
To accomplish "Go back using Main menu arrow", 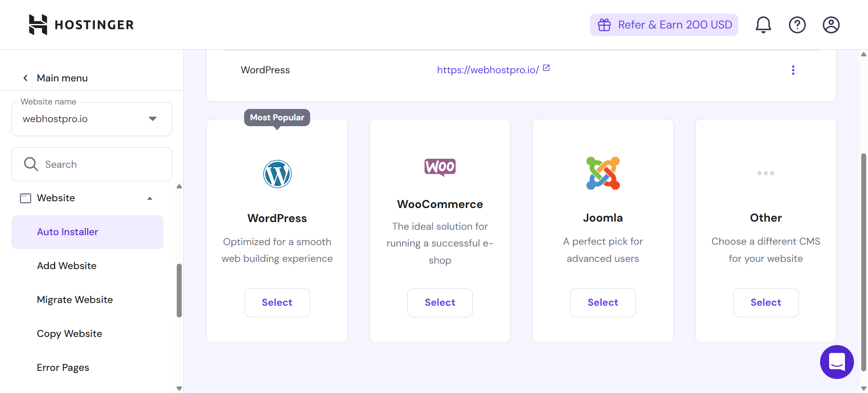I will click(x=26, y=78).
